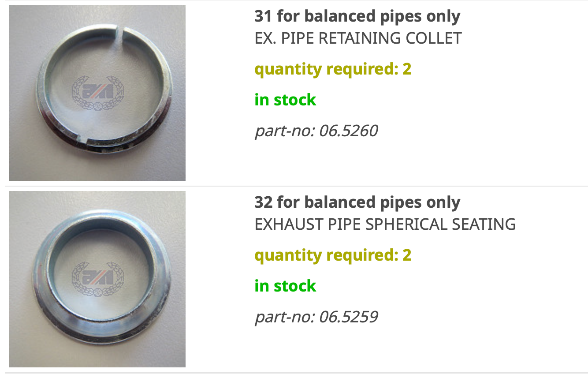Click the in stock status for item 31
This screenshot has height=374, width=588.
click(x=285, y=100)
